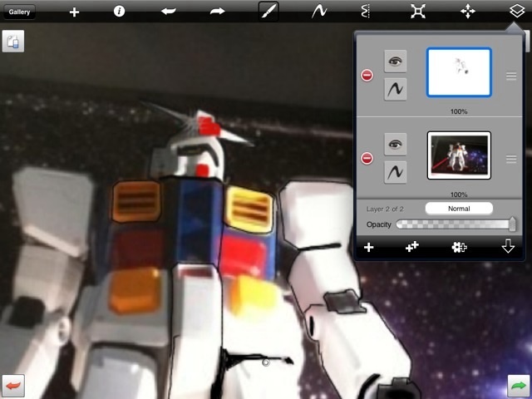Click the 'Layer 2 of 2' label
The width and height of the screenshot is (532, 399).
tap(385, 209)
